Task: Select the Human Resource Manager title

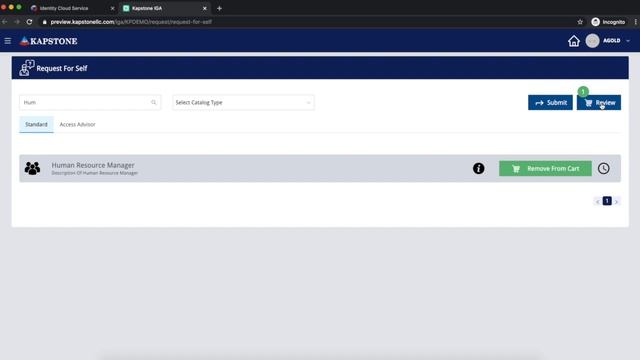Action: [x=93, y=165]
